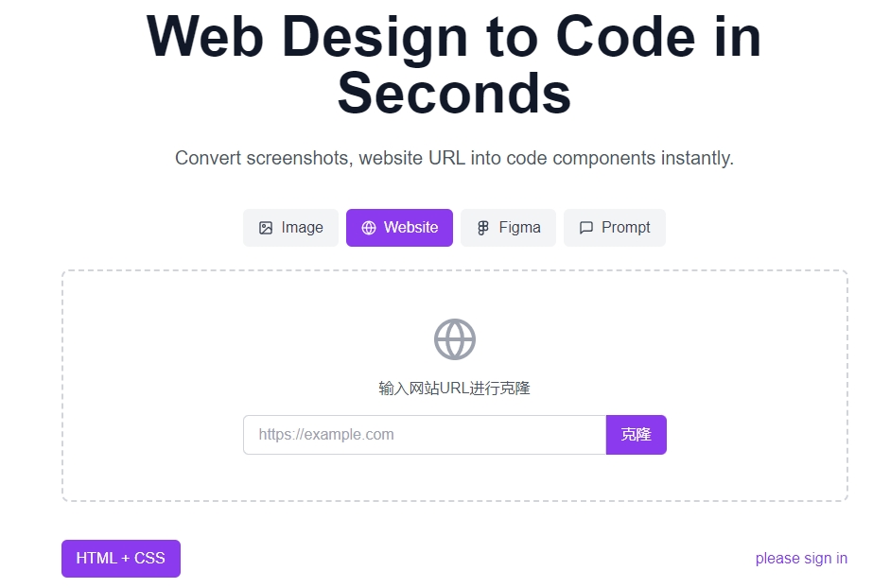Focus the website URL input field
The height and width of the screenshot is (588, 890).
[x=425, y=435]
